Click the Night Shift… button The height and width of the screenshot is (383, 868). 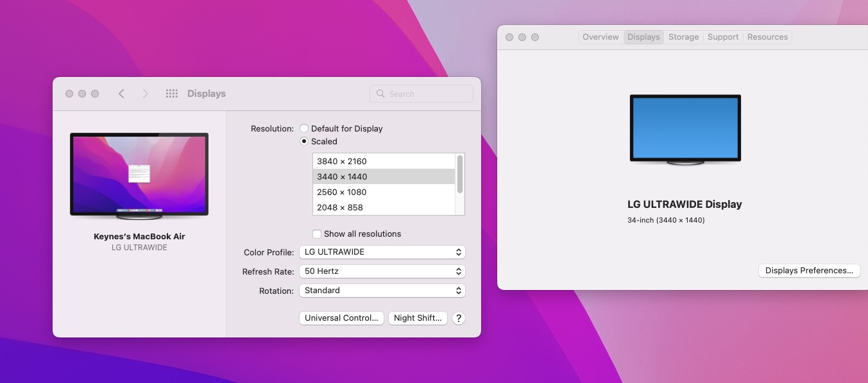[x=418, y=318]
